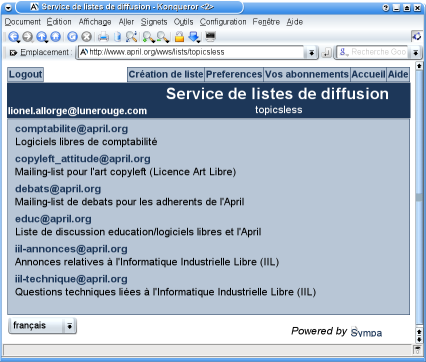Image resolution: width=426 pixels, height=362 pixels.
Task: Go back with the Back arrow icon
Action: click(x=13, y=36)
